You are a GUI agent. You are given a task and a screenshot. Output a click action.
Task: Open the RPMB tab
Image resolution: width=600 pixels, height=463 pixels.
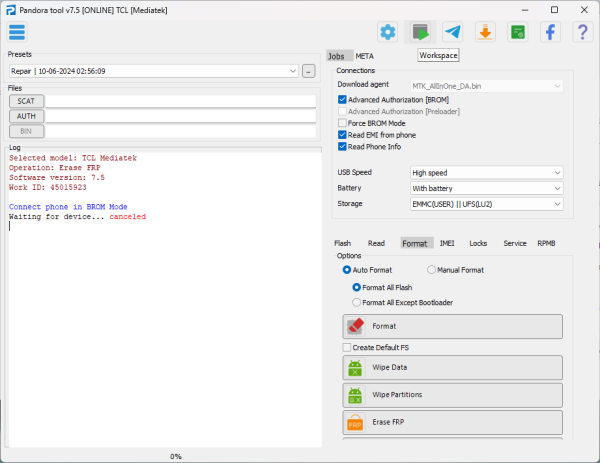pos(546,243)
